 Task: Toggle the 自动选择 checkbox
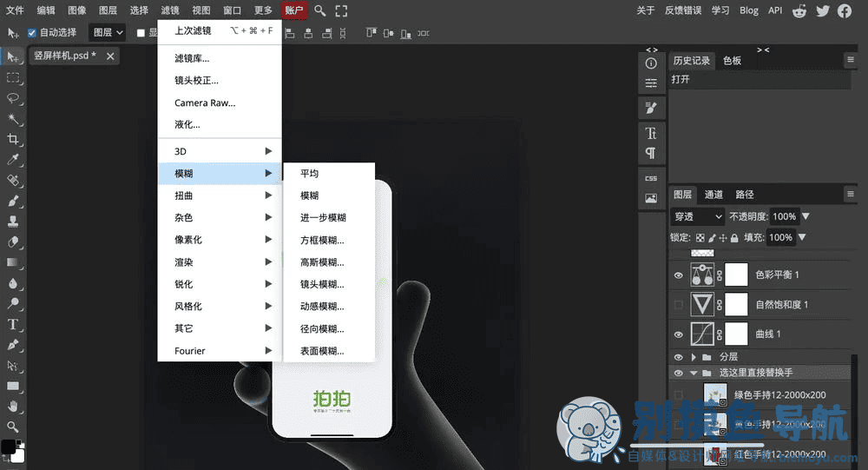coord(32,33)
